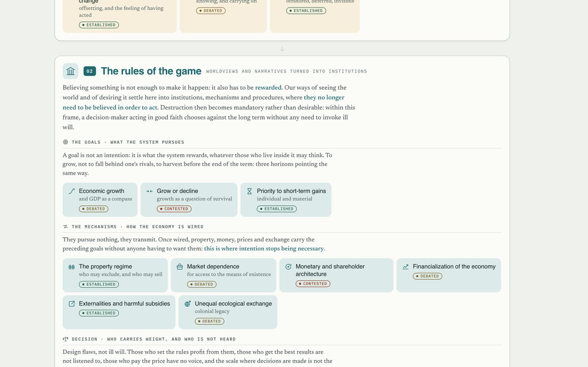
Task: Open the Priority to short-term gains card
Action: [286, 200]
